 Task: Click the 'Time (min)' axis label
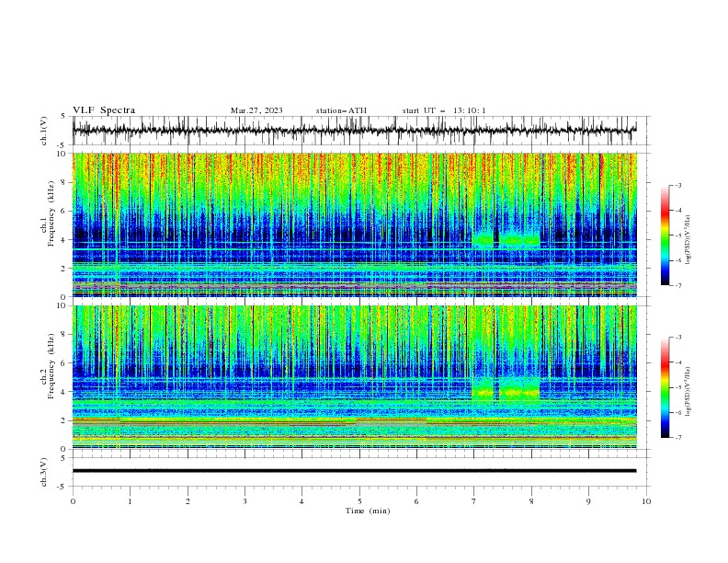(368, 511)
